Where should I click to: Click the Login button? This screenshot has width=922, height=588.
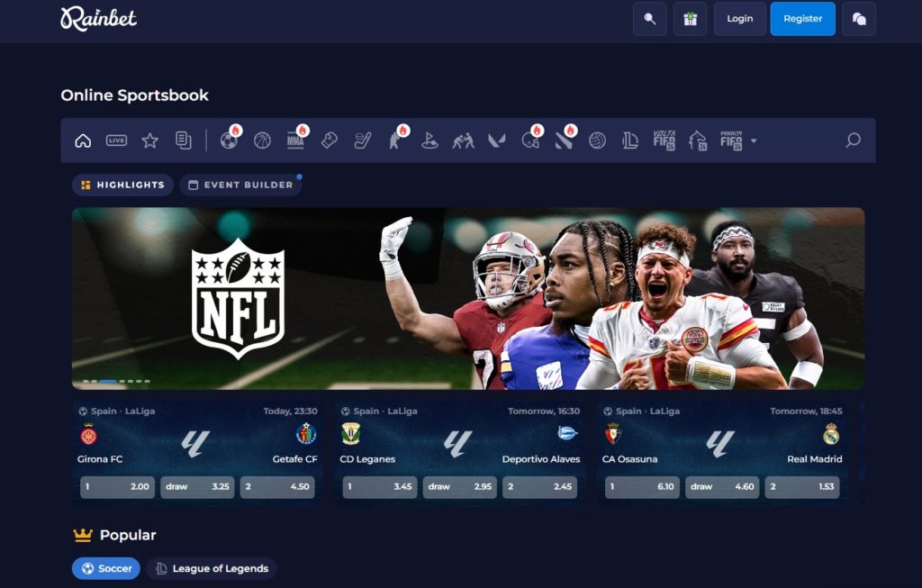pos(739,19)
